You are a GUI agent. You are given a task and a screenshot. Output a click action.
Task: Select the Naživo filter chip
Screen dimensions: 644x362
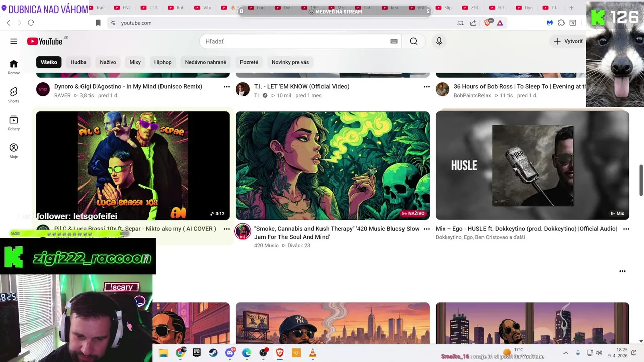(108, 62)
